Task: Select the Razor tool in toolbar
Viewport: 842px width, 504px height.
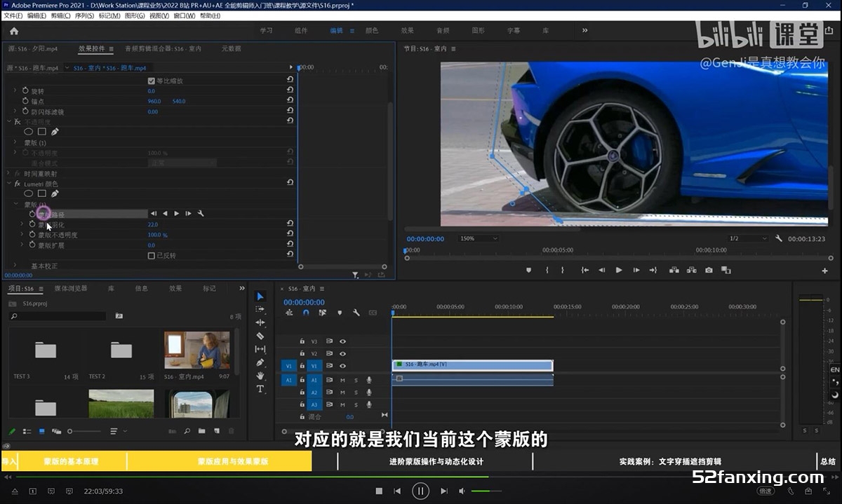Action: coord(260,336)
